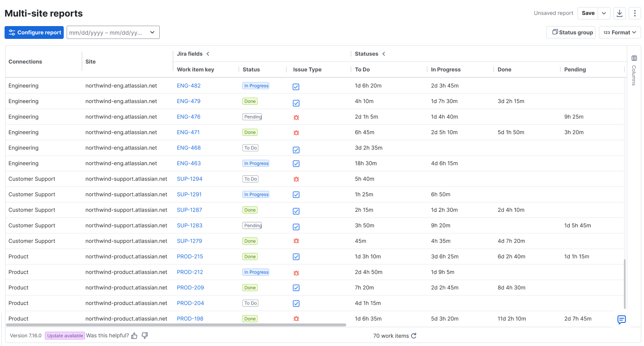Click the task icon for PROD-215
Image resolution: width=644 pixels, height=346 pixels.
pyautogui.click(x=296, y=257)
